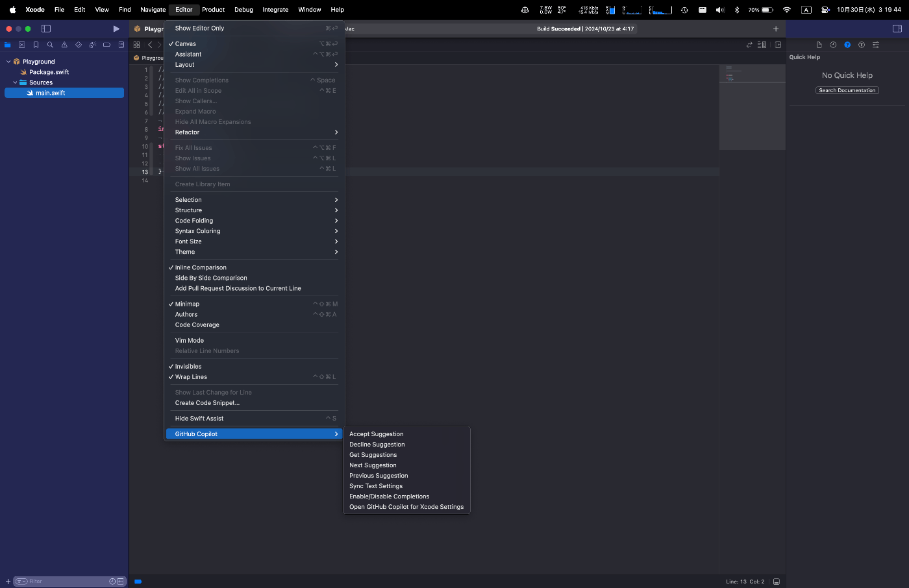Choose Accept Suggestion from Copilot submenu
The width and height of the screenshot is (909, 588).
(406, 434)
